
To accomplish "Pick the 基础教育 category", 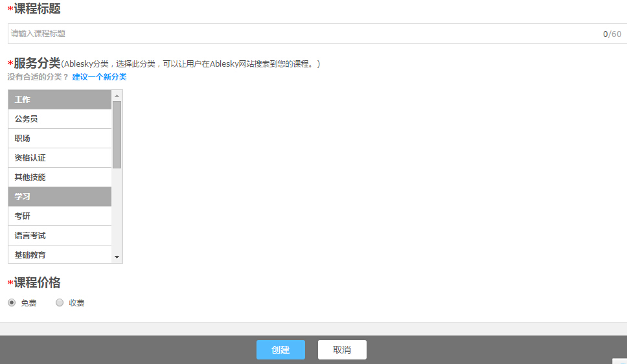I will click(60, 255).
